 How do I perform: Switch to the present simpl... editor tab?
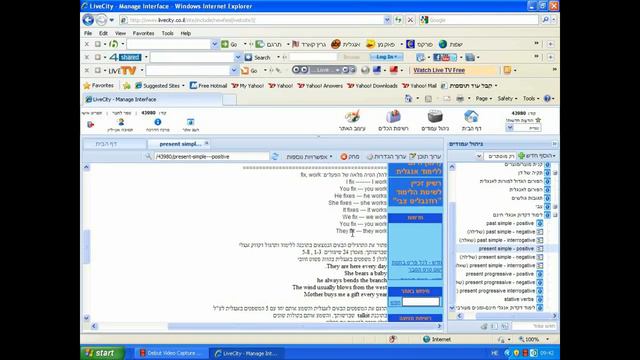[180, 144]
